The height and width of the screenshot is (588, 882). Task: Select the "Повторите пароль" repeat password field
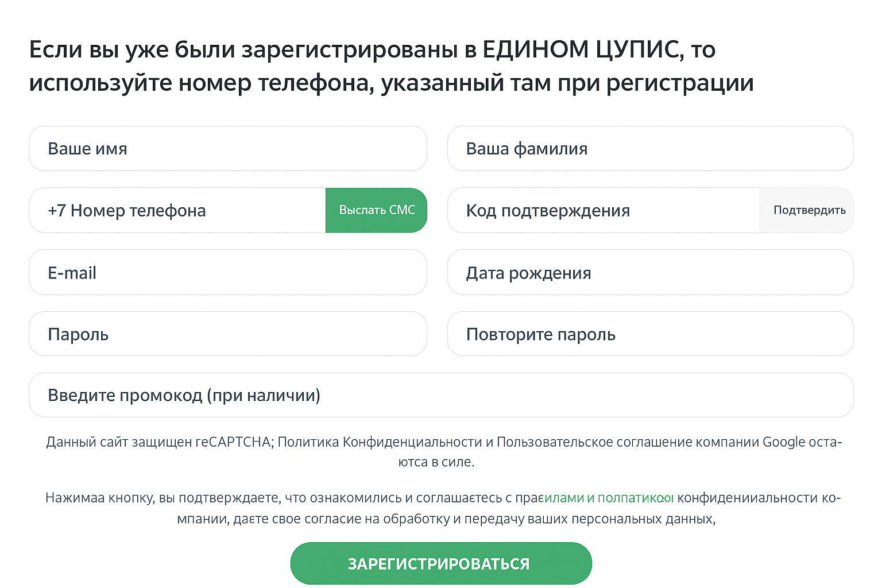tap(650, 334)
